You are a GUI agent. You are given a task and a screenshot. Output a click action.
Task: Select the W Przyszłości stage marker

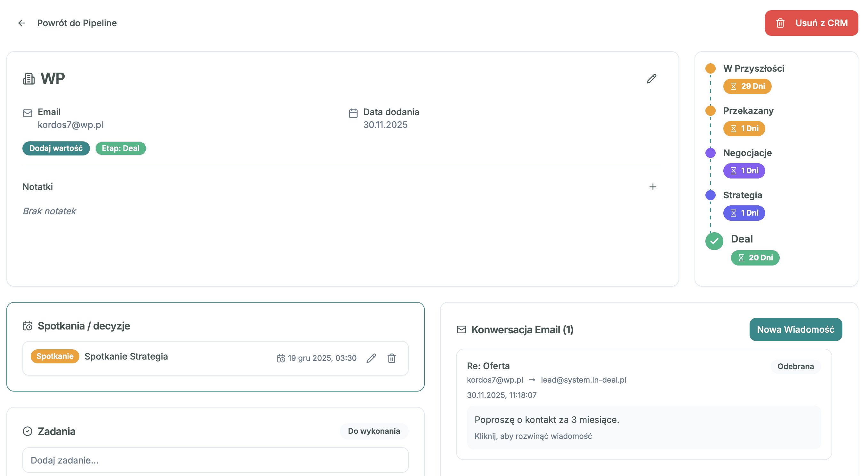point(710,68)
